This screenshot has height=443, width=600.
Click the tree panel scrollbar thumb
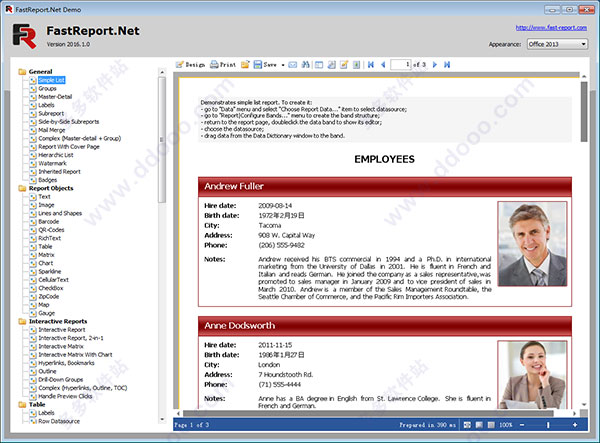[x=162, y=140]
